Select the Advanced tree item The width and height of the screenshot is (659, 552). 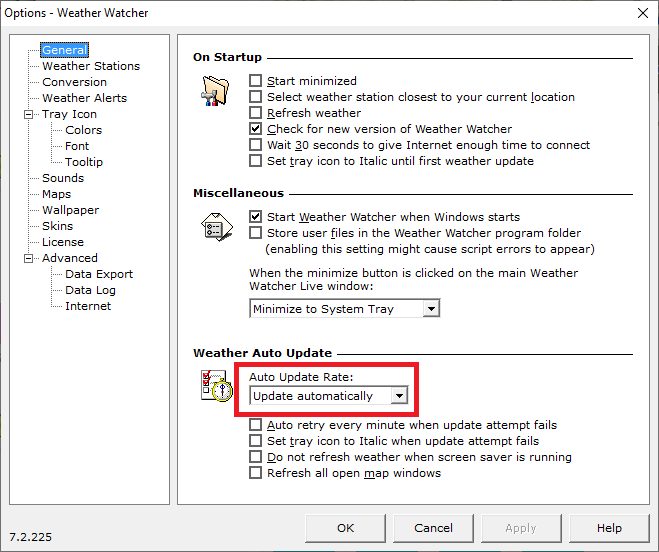point(70,258)
